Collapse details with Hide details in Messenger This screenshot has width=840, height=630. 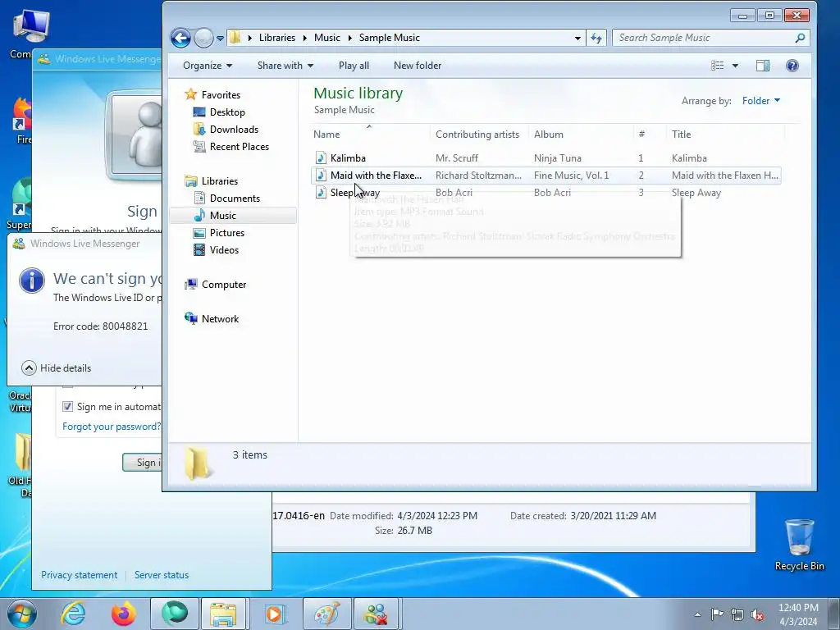pos(57,368)
